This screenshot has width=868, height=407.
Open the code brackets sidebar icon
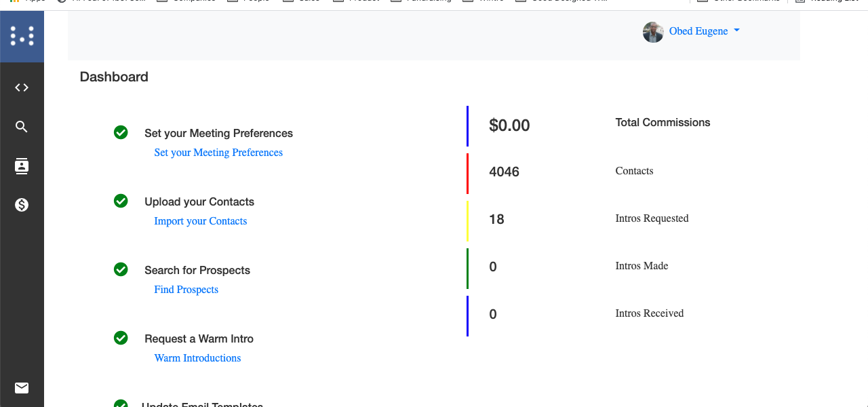(22, 88)
